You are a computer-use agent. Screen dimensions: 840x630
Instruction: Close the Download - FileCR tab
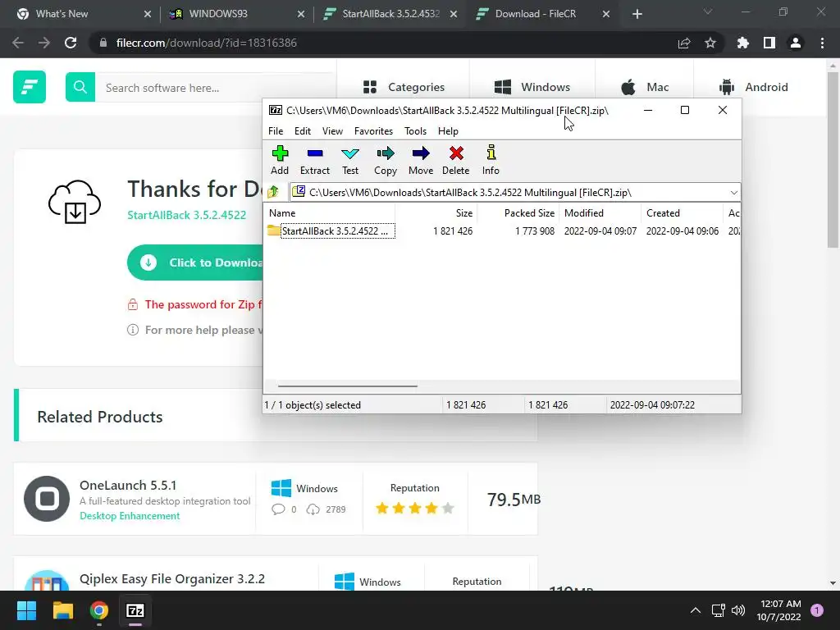[x=606, y=14]
